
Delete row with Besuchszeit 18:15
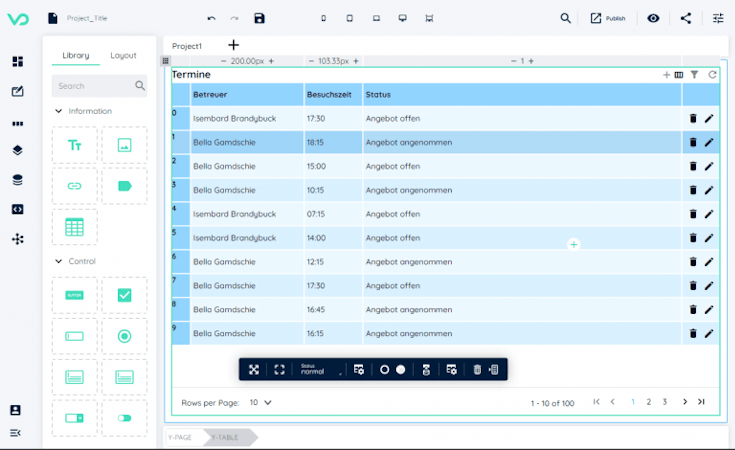693,142
